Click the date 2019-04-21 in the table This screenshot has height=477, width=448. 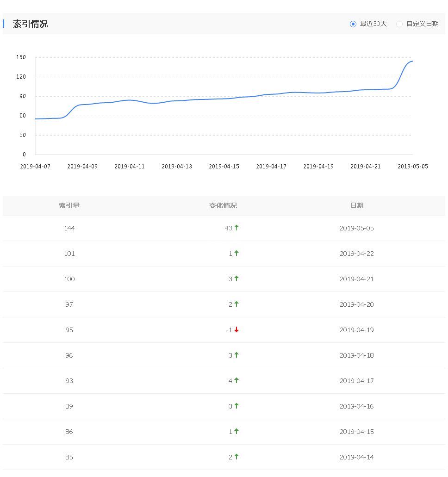[x=357, y=279]
